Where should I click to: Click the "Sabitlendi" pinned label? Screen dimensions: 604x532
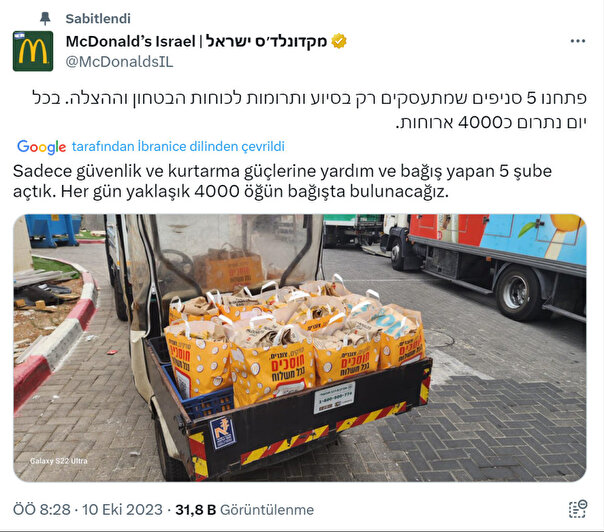[98, 18]
